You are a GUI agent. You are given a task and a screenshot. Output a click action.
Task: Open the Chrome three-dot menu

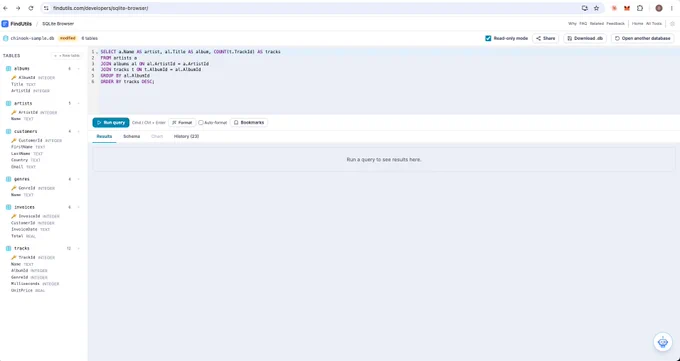[x=671, y=8]
